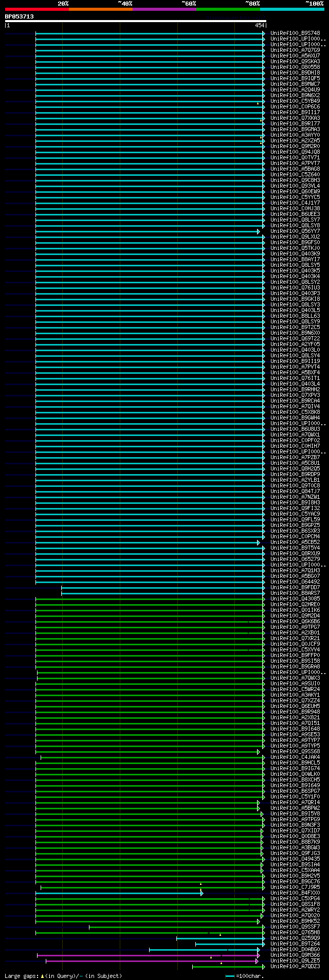Viewport: 329px width, 980px height.
Task: Click label UniRef100_Q9M2R0
Action: pos(295,146)
